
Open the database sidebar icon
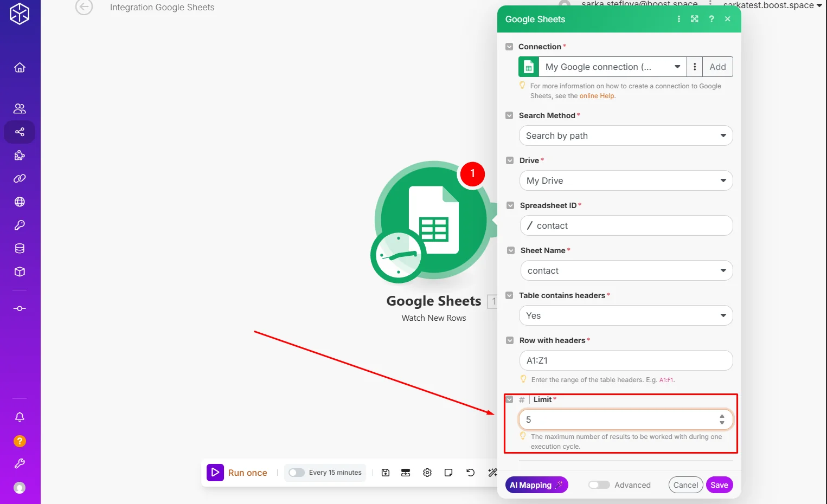20,248
